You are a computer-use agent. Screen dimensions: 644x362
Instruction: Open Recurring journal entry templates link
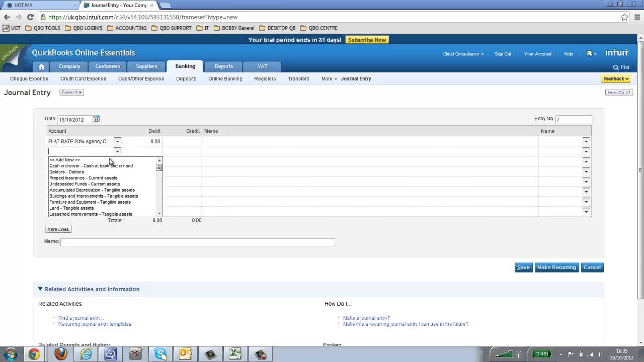tap(95, 324)
